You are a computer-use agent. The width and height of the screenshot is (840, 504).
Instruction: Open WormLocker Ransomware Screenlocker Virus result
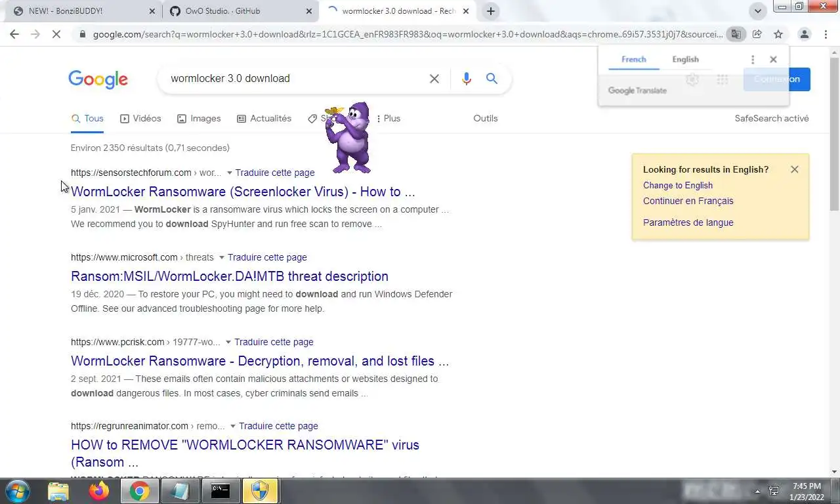click(x=243, y=192)
